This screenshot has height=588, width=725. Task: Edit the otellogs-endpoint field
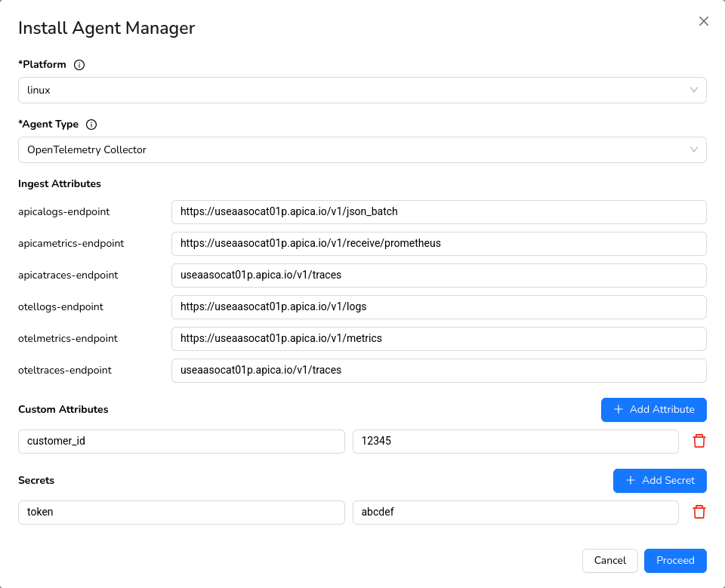coord(438,306)
